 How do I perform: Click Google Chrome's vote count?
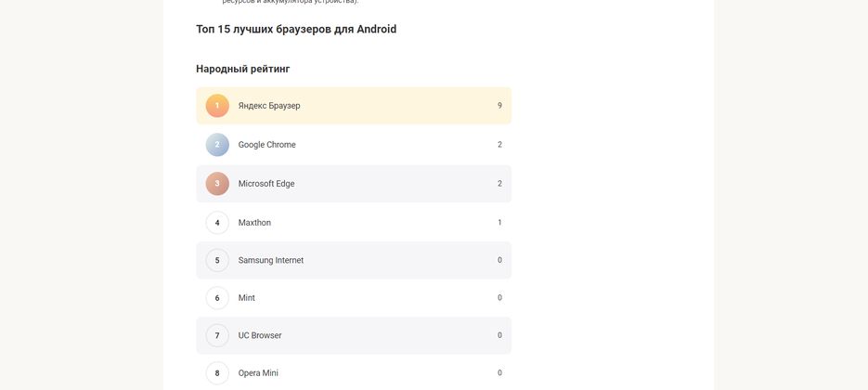click(499, 145)
